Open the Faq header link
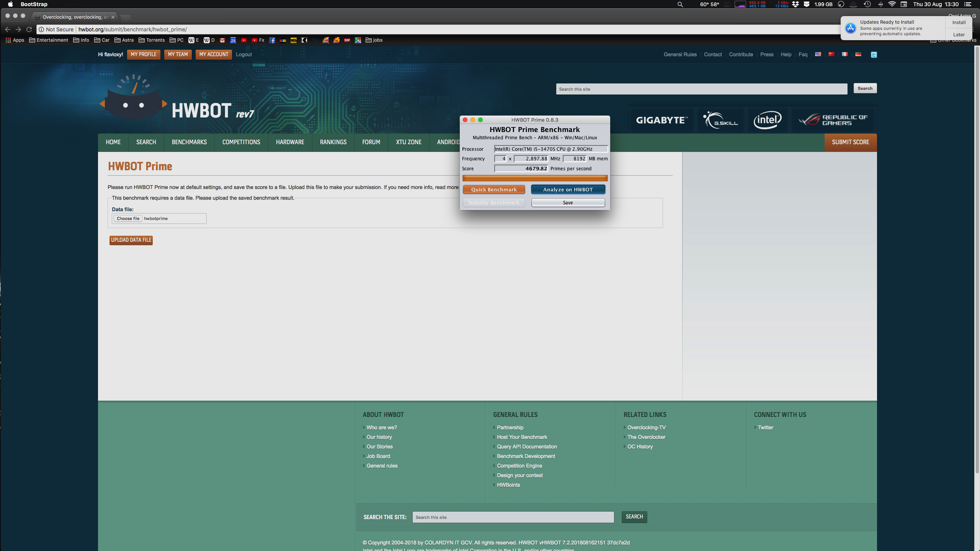980x551 pixels. (x=803, y=54)
